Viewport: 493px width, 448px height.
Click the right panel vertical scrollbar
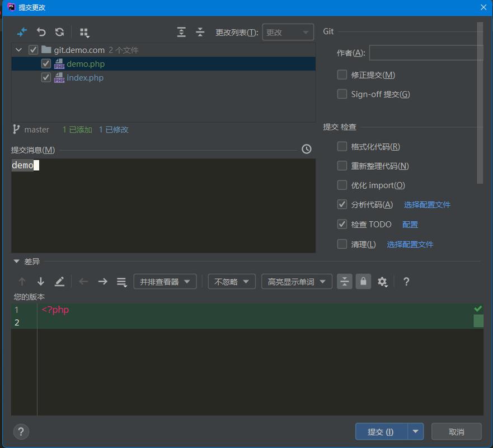click(480, 102)
